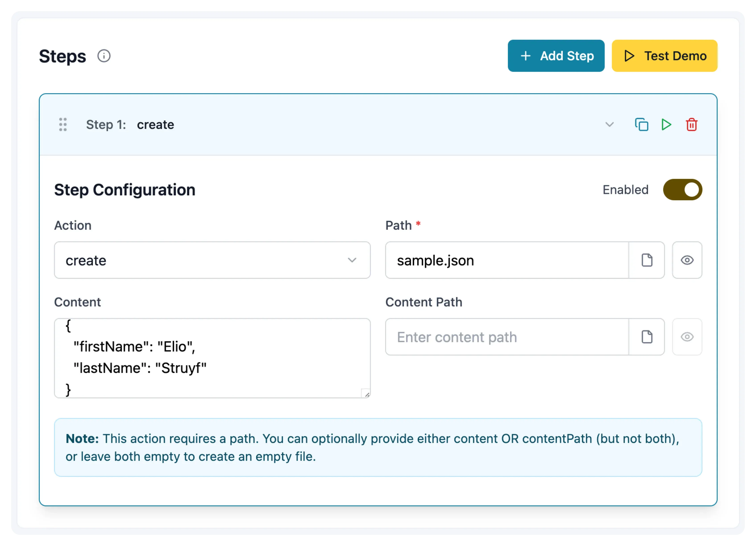This screenshot has width=756, height=546.
Task: Run Step 1 with the green play icon
Action: click(666, 125)
